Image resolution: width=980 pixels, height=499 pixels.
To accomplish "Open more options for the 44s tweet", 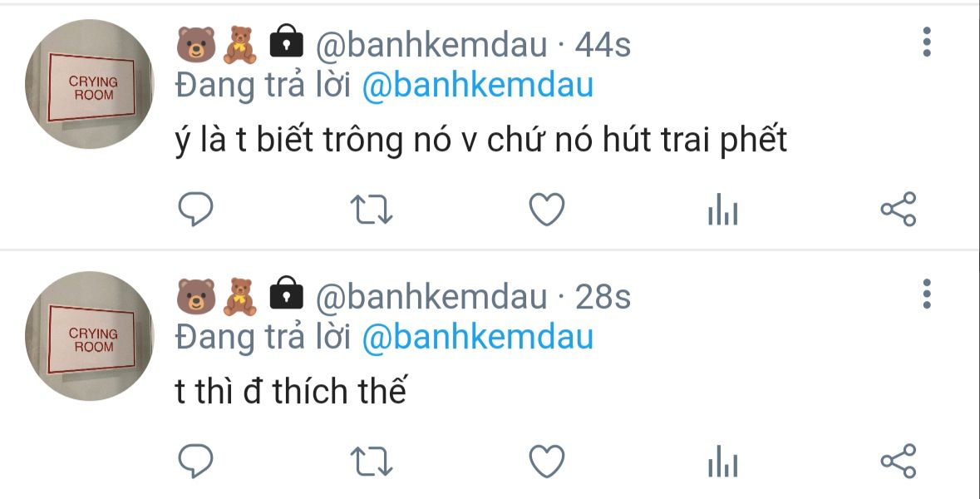I will click(927, 42).
